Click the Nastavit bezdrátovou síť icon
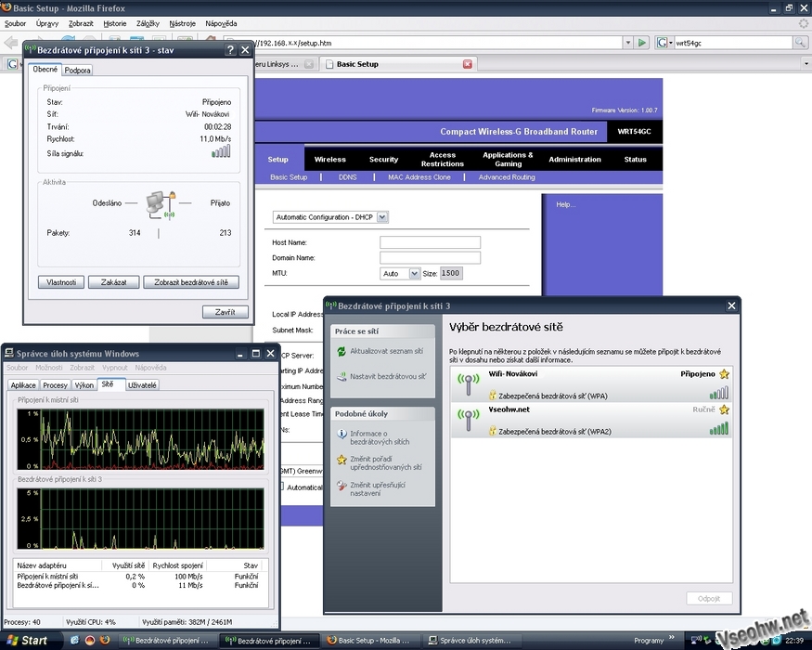Viewport: 812px width, 650px height. tap(342, 377)
